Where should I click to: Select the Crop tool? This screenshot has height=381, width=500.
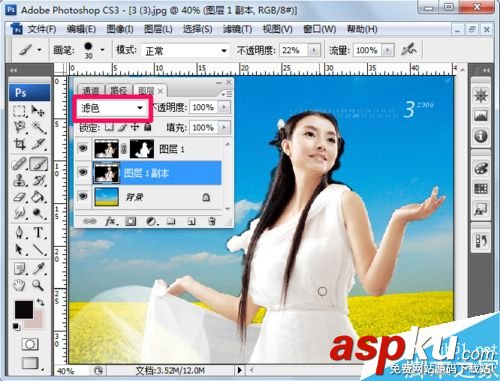pyautogui.click(x=20, y=144)
